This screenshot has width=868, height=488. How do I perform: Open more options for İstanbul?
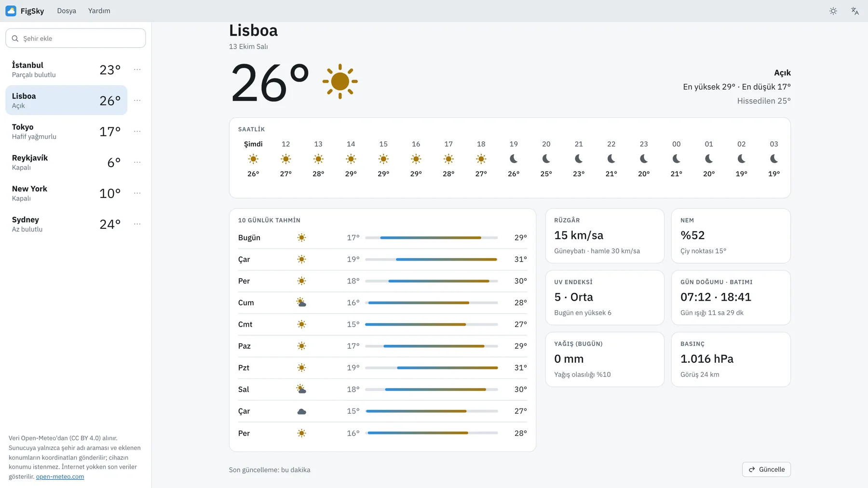tap(137, 69)
